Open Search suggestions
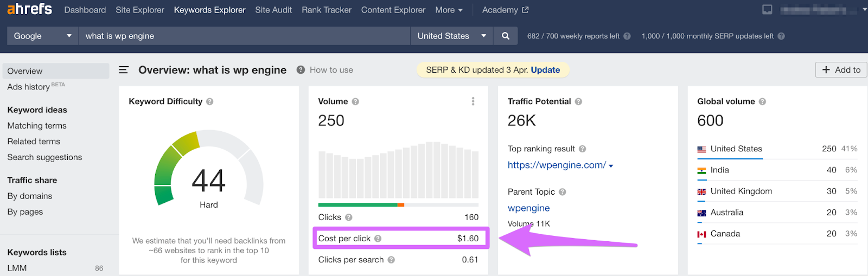 pos(44,157)
